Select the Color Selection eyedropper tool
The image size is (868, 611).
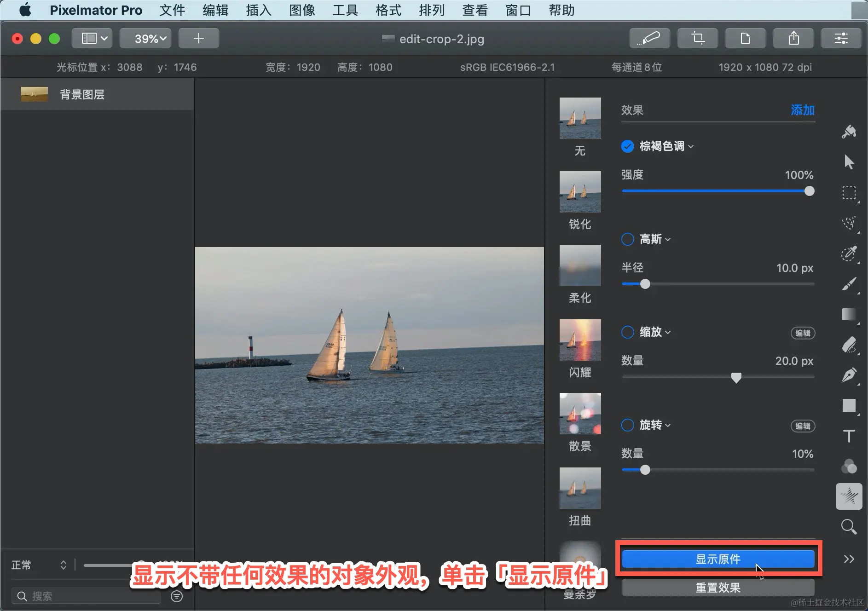[x=849, y=253]
